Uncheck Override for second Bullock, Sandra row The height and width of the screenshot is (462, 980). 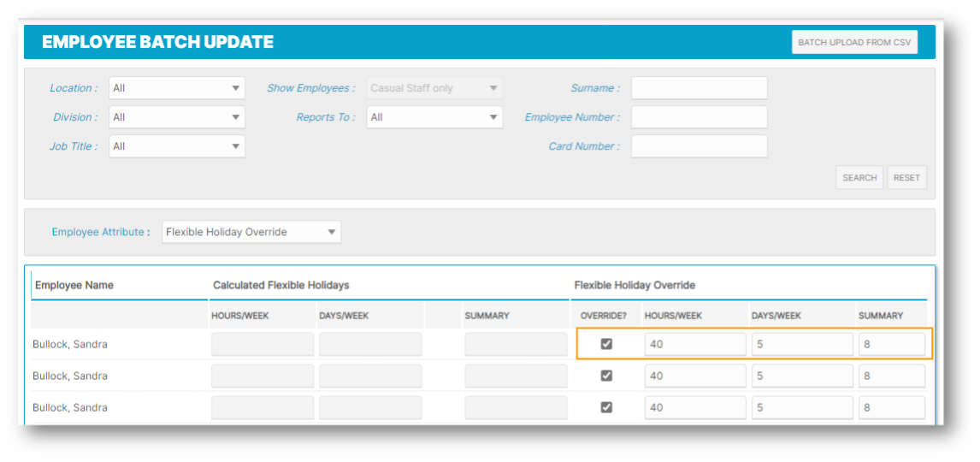pyautogui.click(x=606, y=376)
